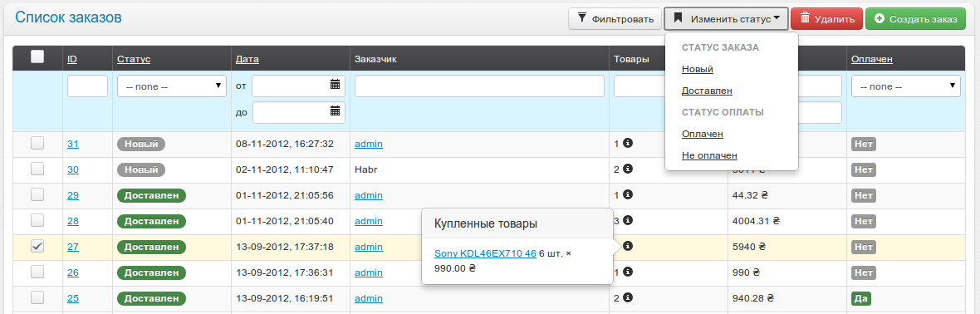Select Доставлен in the status menu

707,91
